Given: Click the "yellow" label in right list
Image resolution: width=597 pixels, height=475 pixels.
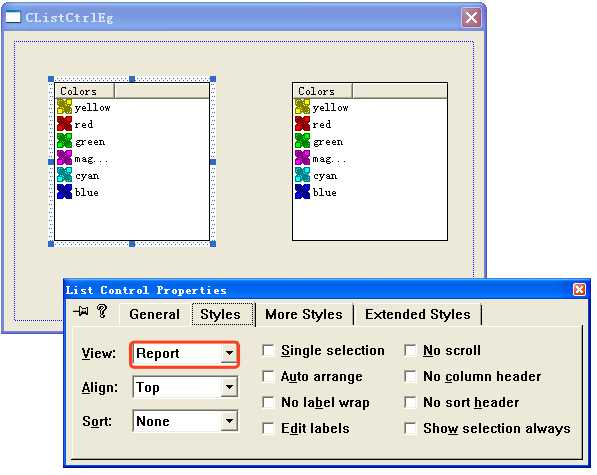Looking at the screenshot, I should tap(330, 108).
